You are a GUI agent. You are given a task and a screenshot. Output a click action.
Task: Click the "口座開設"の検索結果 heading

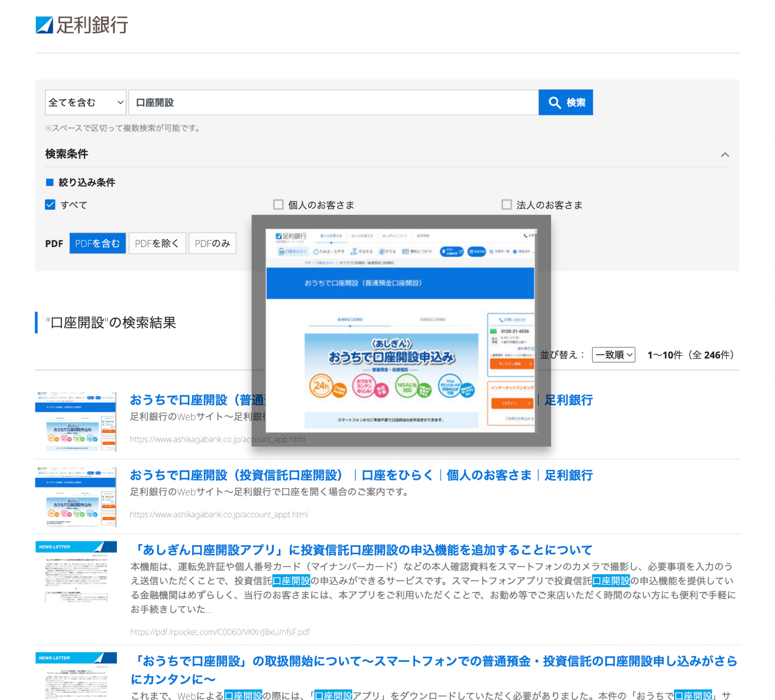111,323
